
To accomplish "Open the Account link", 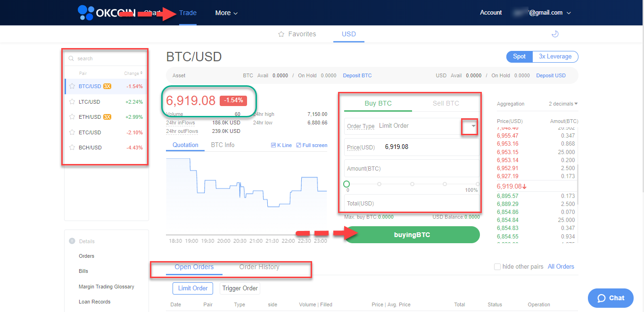I will (x=491, y=13).
